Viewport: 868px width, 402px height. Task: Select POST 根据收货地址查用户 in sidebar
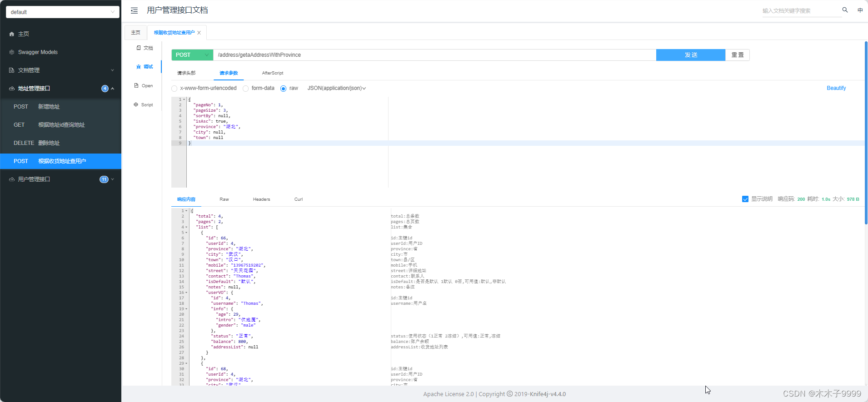[x=61, y=161]
